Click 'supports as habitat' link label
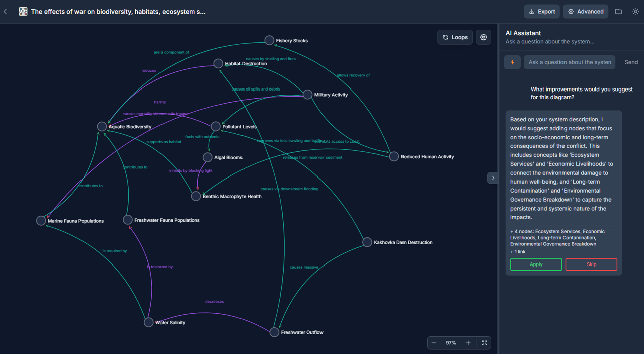Screen dimensions: 644x354 click(164, 142)
